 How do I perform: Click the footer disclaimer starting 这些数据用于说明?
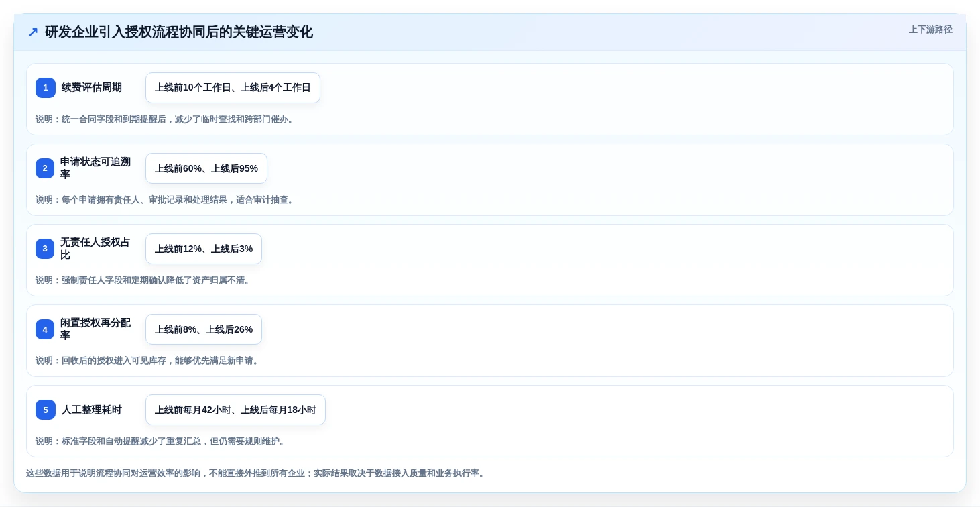pyautogui.click(x=257, y=473)
